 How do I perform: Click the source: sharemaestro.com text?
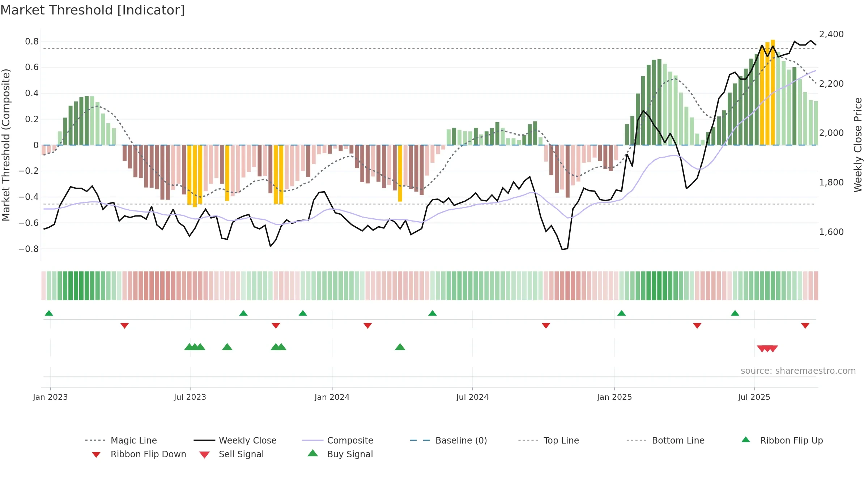pos(798,371)
